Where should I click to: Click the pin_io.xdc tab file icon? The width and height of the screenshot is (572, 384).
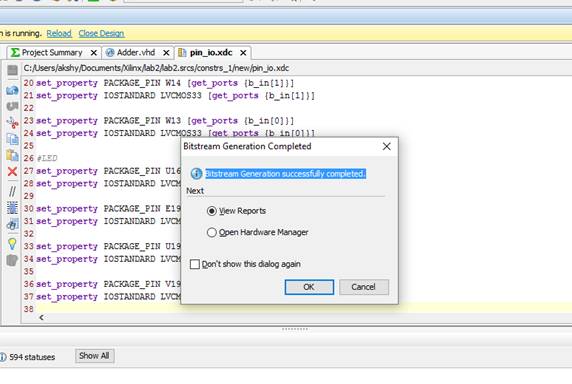[x=182, y=53]
